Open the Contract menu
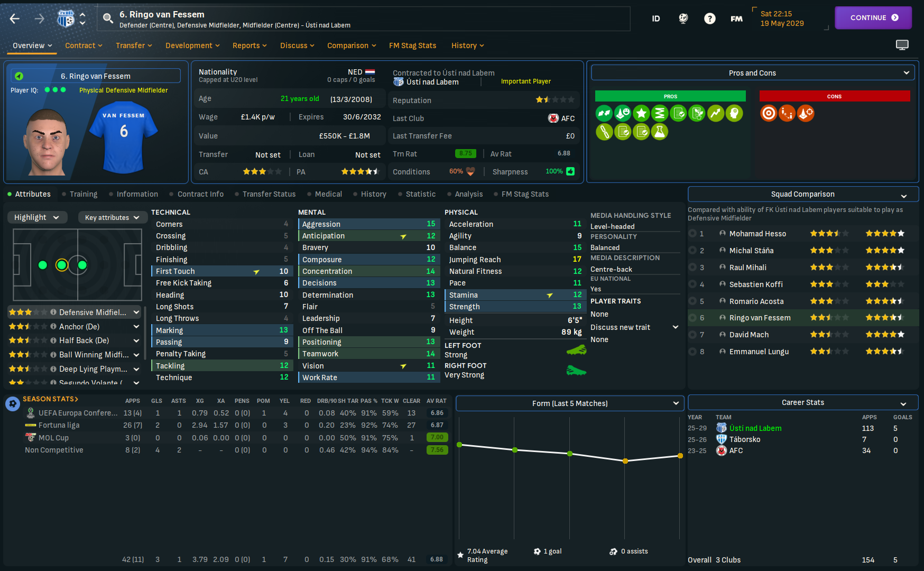This screenshot has height=571, width=924. coord(84,45)
